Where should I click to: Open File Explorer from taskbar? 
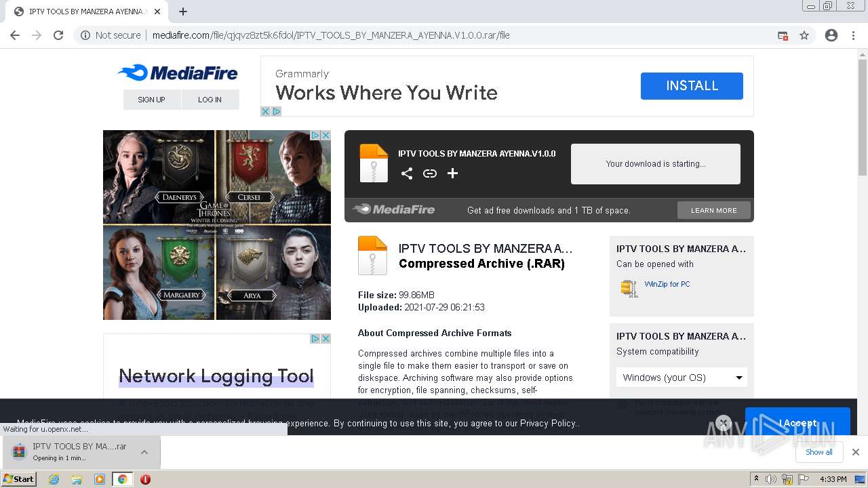pos(77,479)
